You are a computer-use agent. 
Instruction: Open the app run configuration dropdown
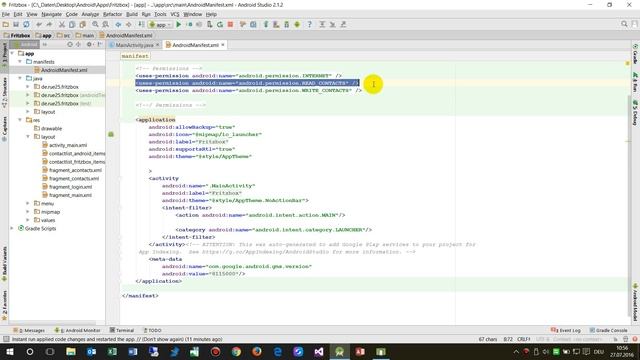(x=160, y=24)
